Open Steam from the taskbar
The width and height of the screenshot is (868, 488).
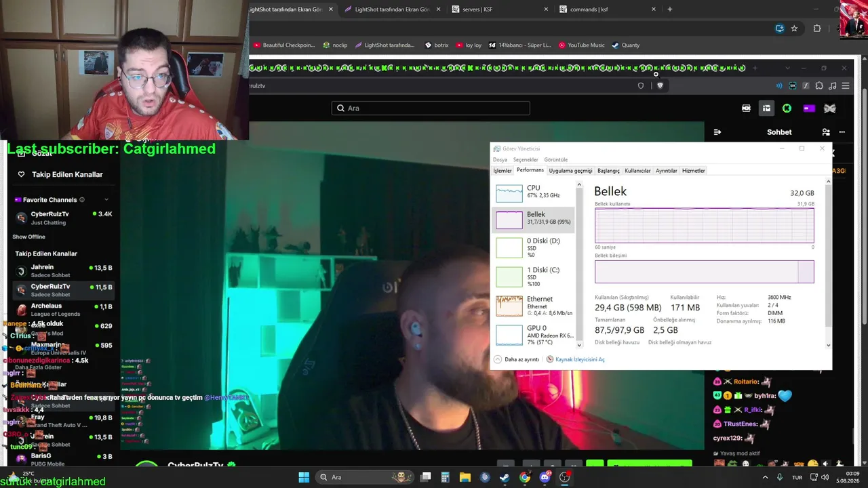point(505,477)
